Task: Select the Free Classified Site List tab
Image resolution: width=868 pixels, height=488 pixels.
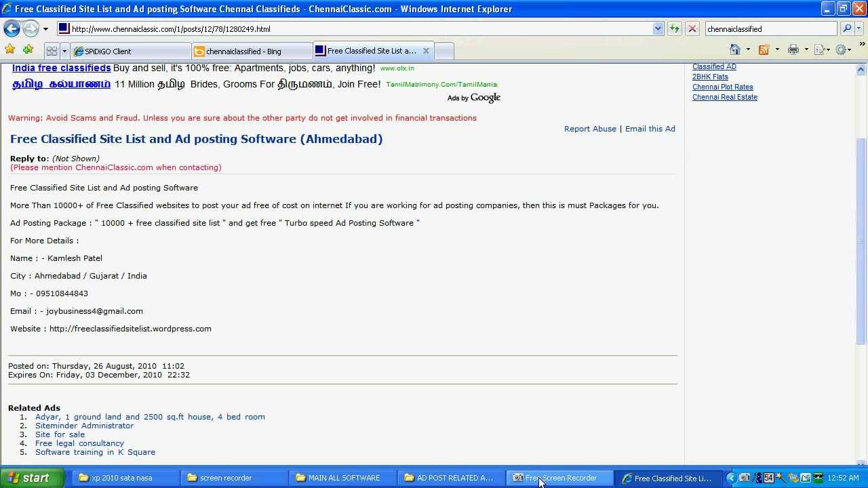Action: click(371, 51)
